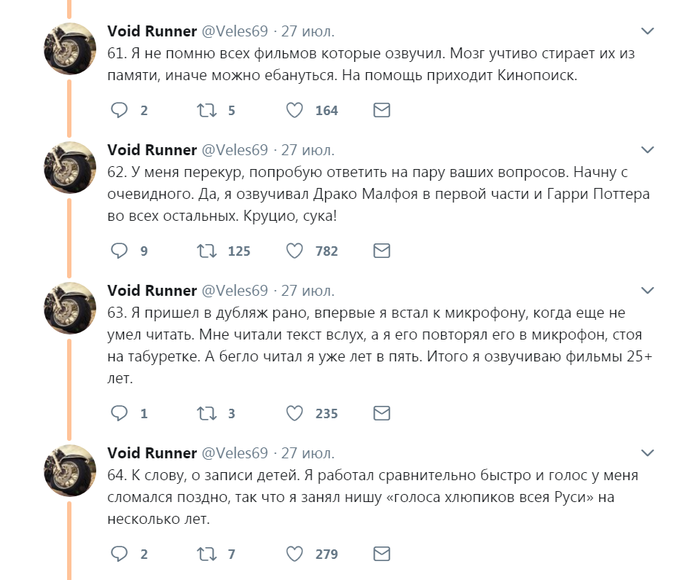Send tweet 64 via envelope icon
Image resolution: width=700 pixels, height=580 pixels.
point(381,552)
